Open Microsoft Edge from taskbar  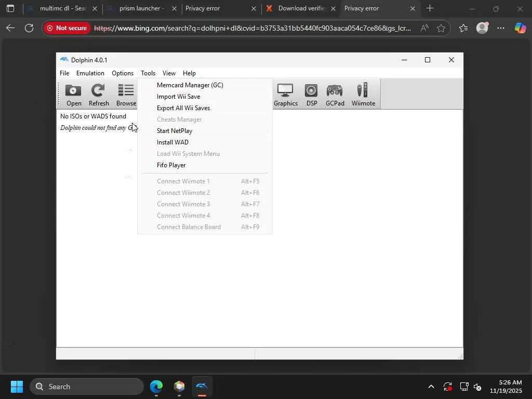click(156, 387)
